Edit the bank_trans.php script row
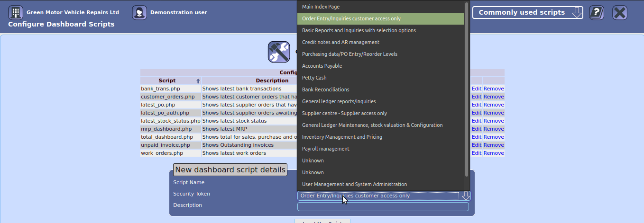Screen dimensions: 644x223 476,89
